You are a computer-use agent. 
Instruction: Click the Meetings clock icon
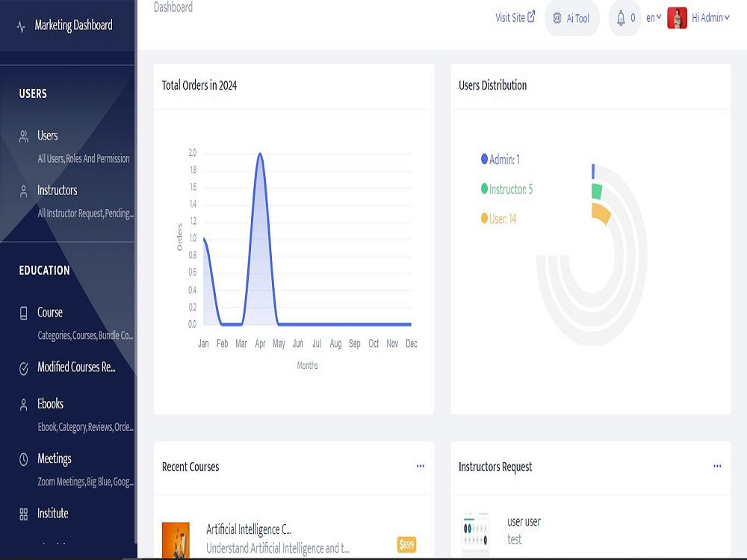click(23, 459)
